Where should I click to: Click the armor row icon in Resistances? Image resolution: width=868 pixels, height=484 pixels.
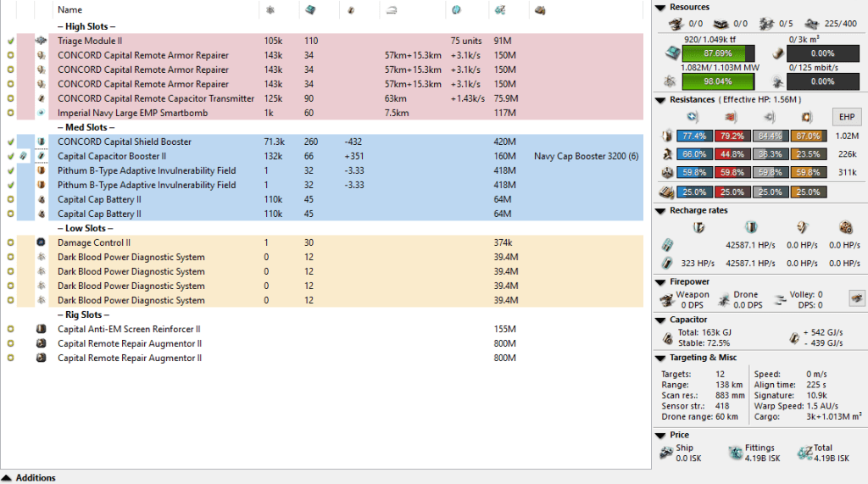click(667, 154)
